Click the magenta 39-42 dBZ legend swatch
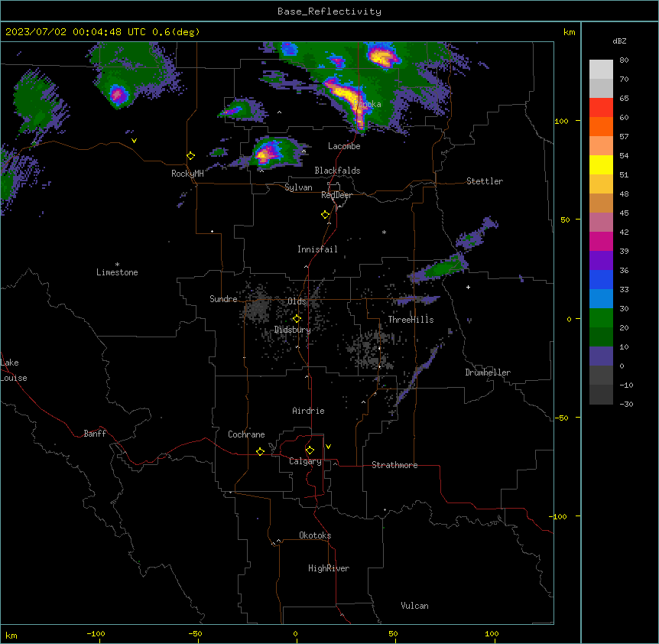659x644 pixels. pyautogui.click(x=601, y=241)
